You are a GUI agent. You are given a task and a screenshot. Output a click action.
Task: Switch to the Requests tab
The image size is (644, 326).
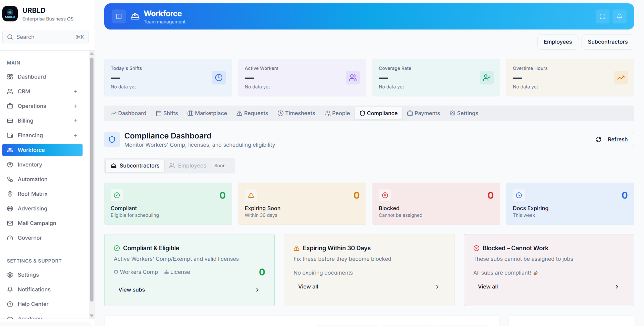tap(252, 113)
